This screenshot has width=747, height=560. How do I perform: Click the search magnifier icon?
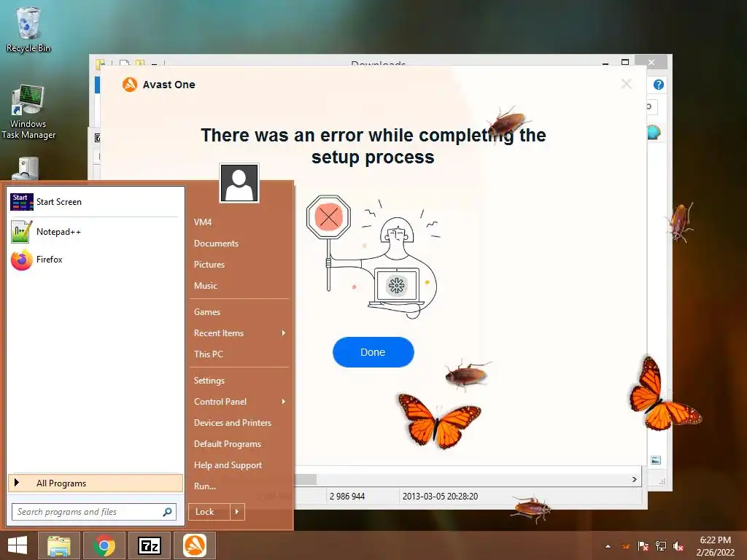(x=167, y=512)
